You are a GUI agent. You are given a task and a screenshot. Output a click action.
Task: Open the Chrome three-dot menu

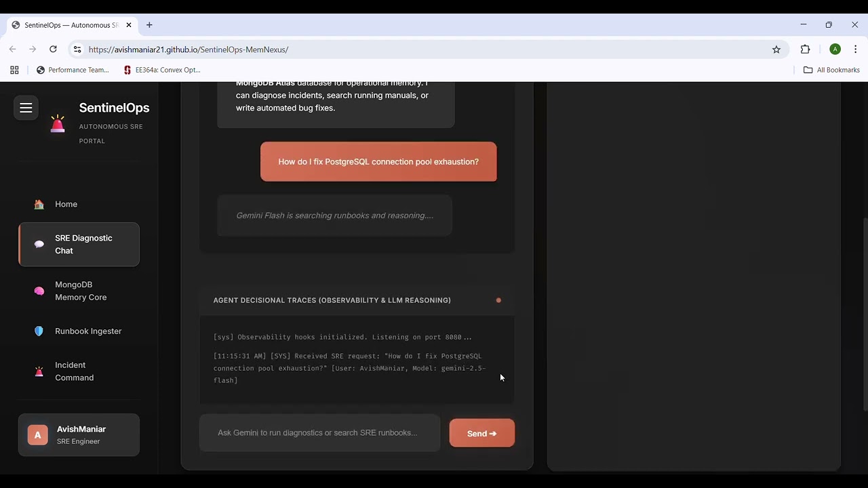tap(856, 49)
